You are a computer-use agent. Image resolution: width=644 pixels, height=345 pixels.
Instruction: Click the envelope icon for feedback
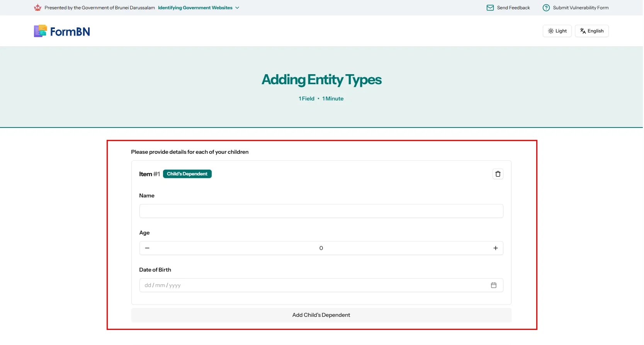[x=490, y=8]
